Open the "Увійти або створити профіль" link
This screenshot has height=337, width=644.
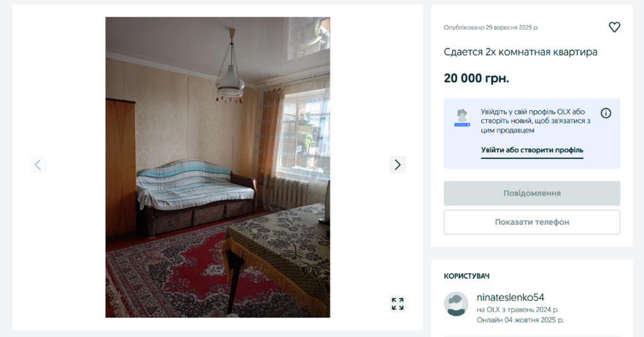[532, 150]
